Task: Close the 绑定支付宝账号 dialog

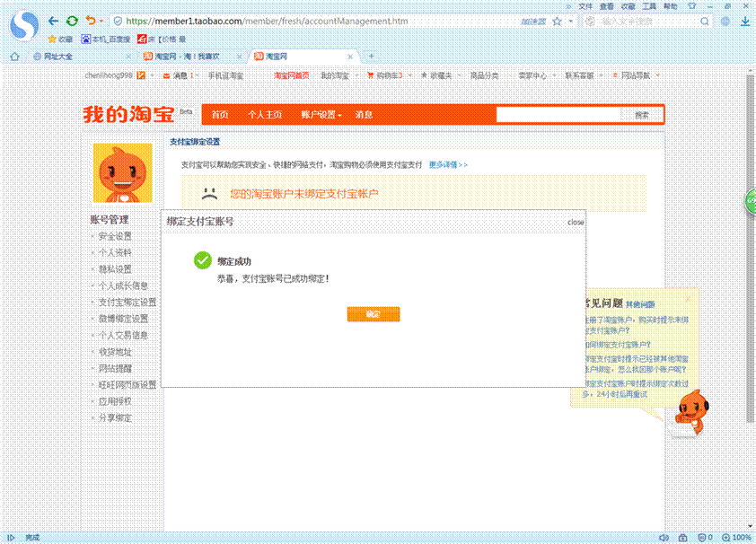Action: click(x=576, y=222)
